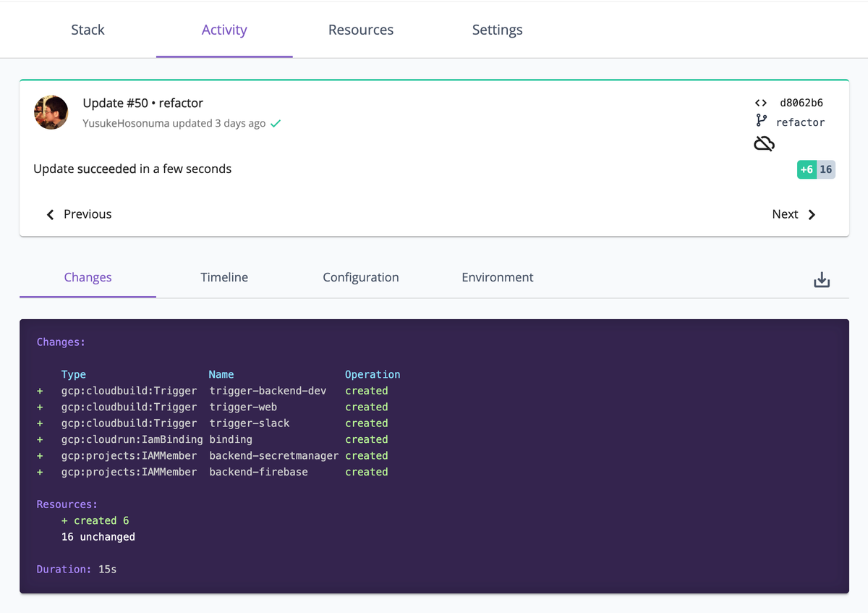868x613 pixels.
Task: Click the plus sign on trigger-backend-dev row
Action: coord(40,391)
